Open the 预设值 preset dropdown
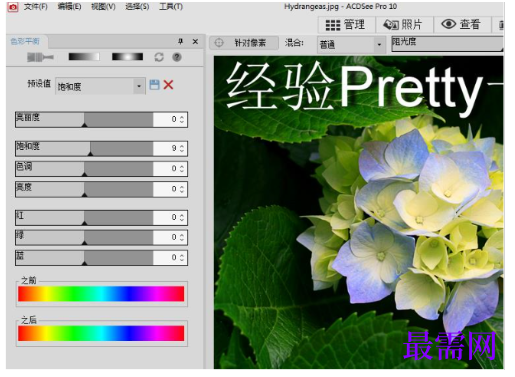The width and height of the screenshot is (515, 377). (x=100, y=86)
